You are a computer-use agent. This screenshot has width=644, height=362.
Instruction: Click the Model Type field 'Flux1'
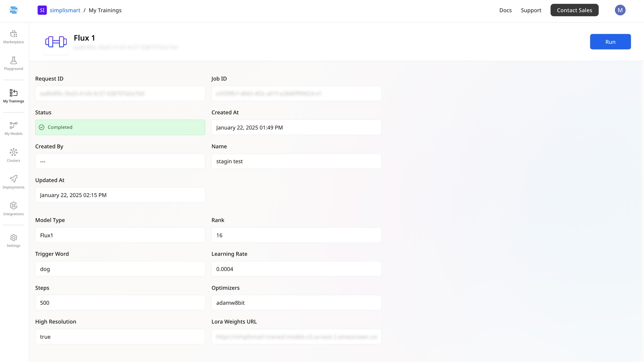coord(120,235)
